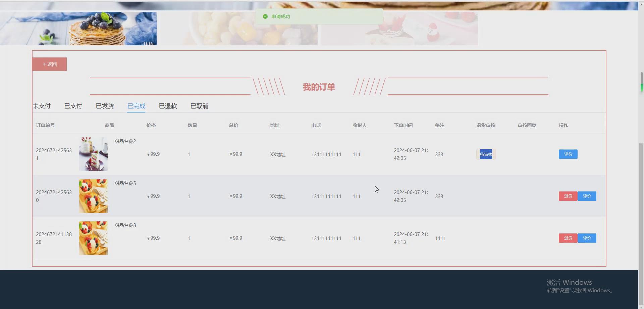Click the 甜品名称5 product name
644x309 pixels.
[x=125, y=183]
